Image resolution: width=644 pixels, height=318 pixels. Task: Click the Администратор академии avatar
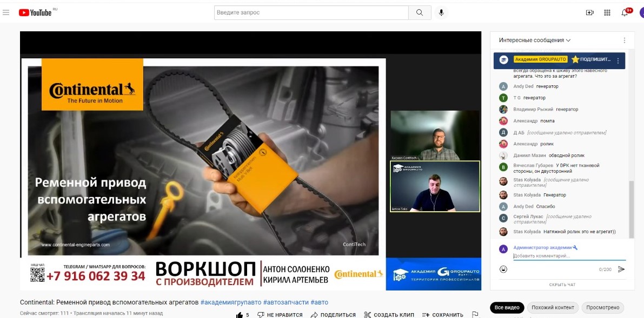(503, 249)
